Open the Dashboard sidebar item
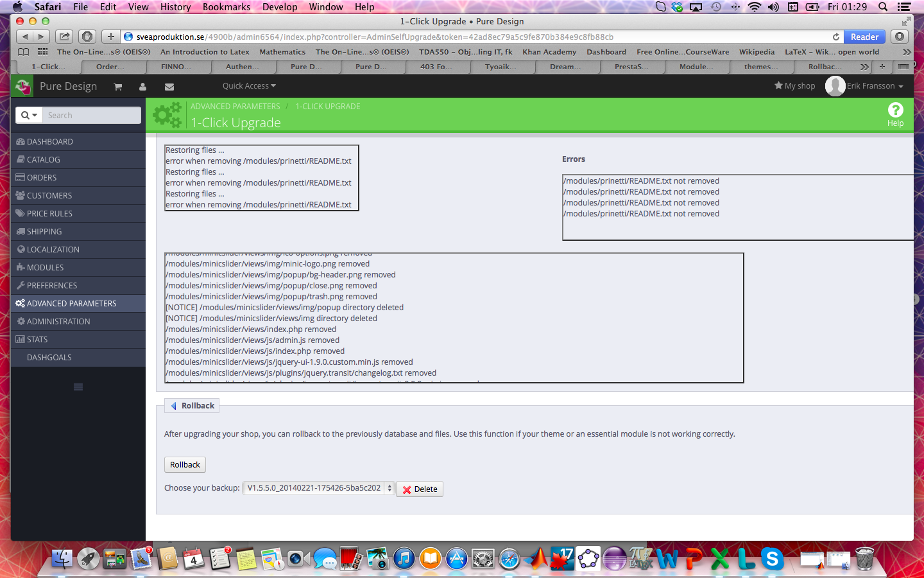The width and height of the screenshot is (924, 578). (78, 141)
